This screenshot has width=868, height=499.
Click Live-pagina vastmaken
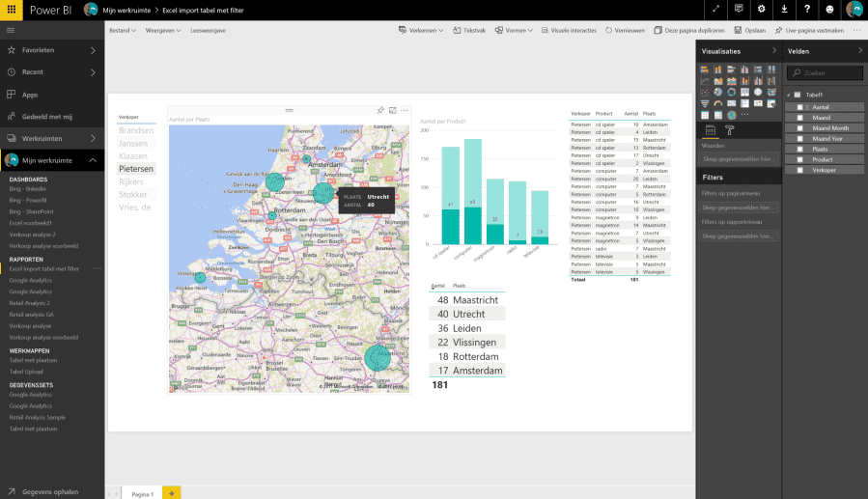809,31
